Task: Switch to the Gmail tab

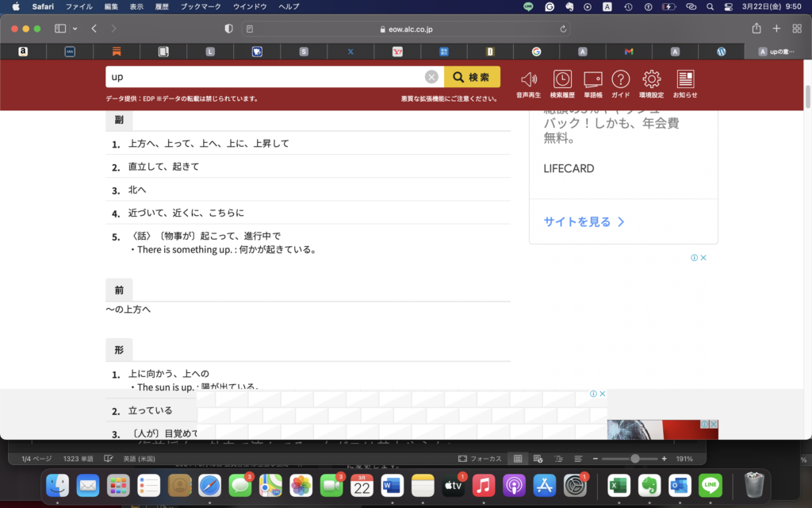Action: point(629,52)
